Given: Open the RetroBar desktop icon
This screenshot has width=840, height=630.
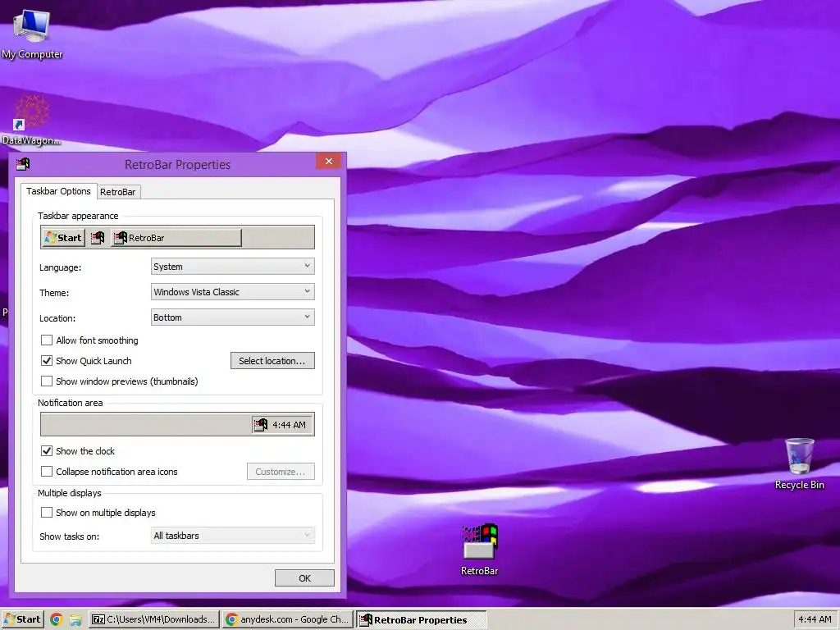Looking at the screenshot, I should pos(479,549).
